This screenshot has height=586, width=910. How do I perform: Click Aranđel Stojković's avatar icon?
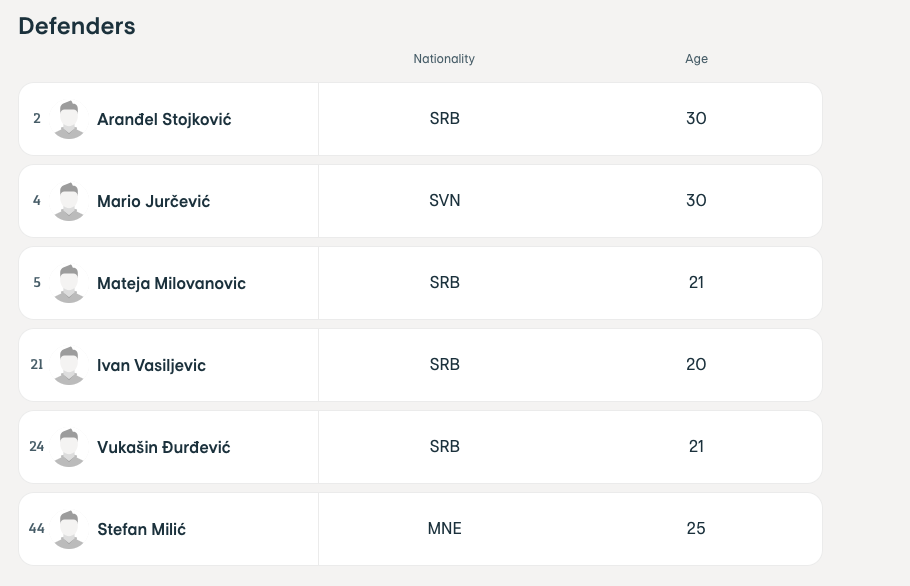69,119
